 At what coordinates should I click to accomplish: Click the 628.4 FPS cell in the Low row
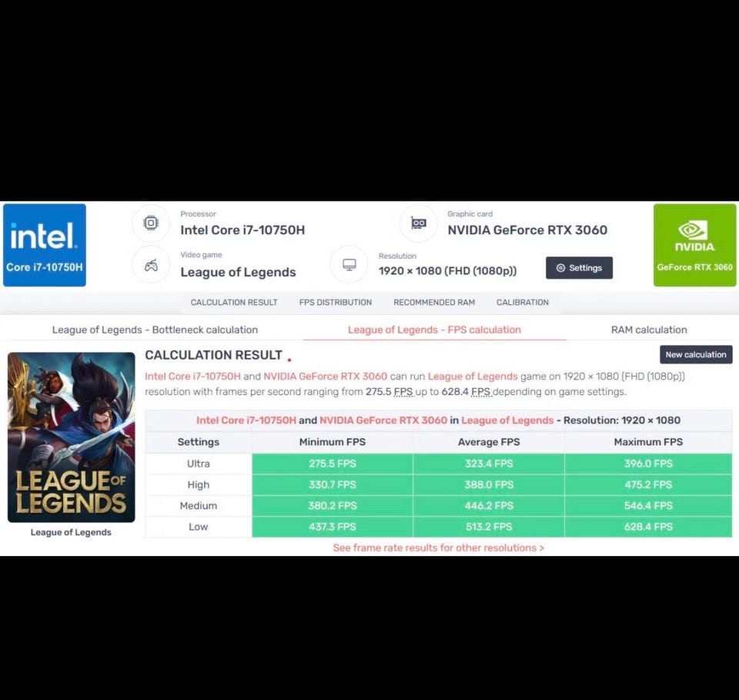click(x=648, y=527)
